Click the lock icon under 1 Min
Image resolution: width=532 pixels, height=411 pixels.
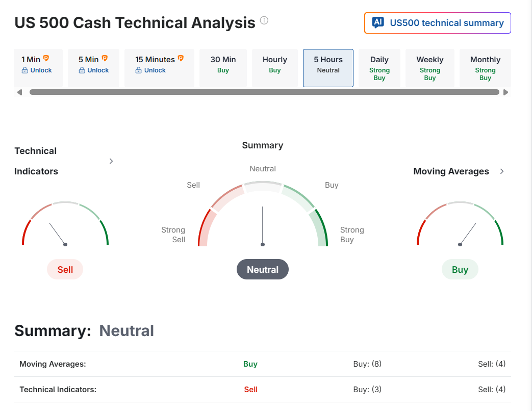pos(24,70)
